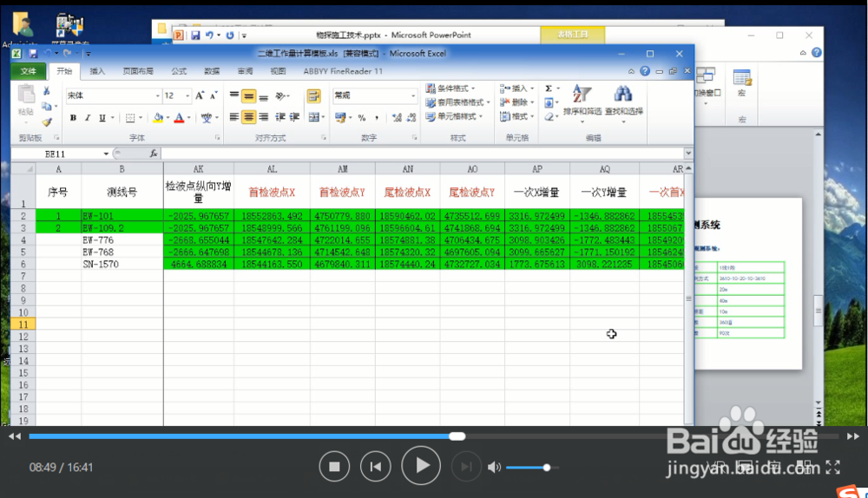Click the Bottom Align icon
The width and height of the screenshot is (868, 498).
pyautogui.click(x=264, y=96)
